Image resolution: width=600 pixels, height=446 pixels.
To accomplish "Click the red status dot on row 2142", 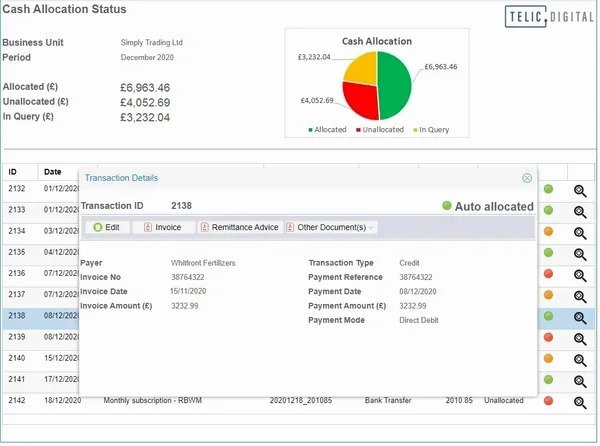I will coord(548,401).
